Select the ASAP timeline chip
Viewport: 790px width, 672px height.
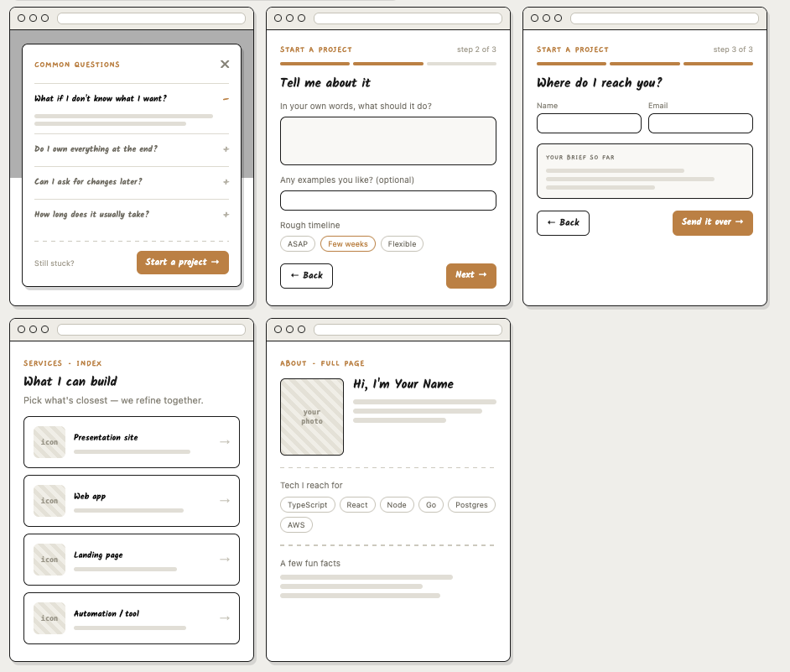297,244
